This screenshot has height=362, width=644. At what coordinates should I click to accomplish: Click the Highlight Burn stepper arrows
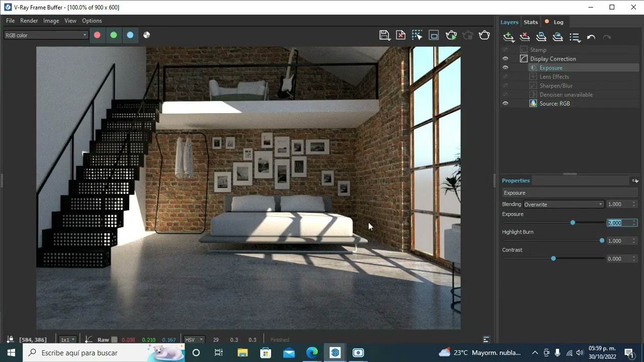pyautogui.click(x=634, y=241)
